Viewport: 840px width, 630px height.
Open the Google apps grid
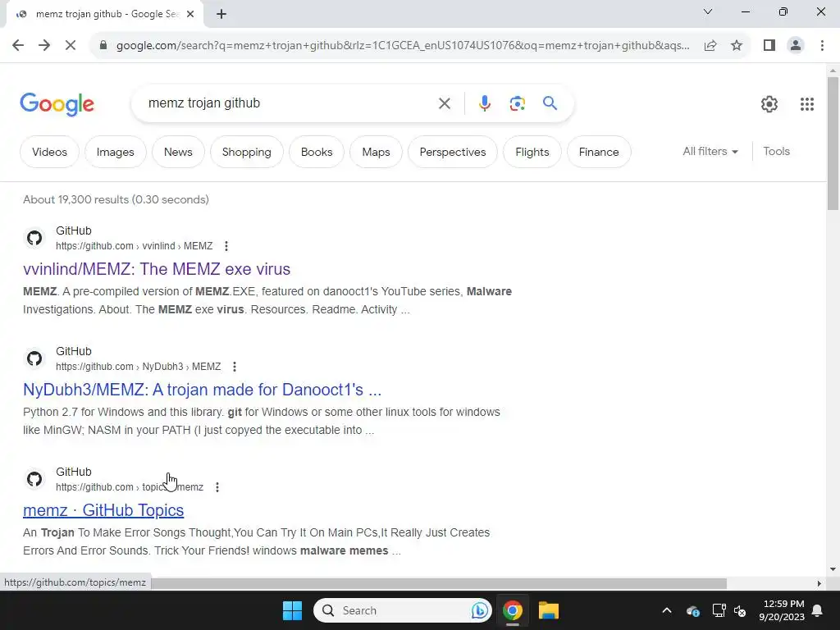pyautogui.click(x=807, y=104)
